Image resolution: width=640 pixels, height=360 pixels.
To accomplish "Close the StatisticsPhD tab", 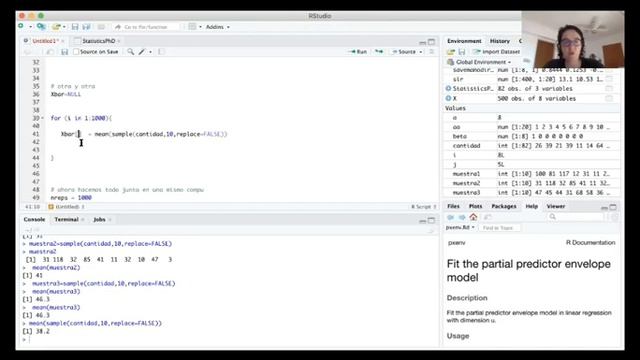I will [119, 41].
